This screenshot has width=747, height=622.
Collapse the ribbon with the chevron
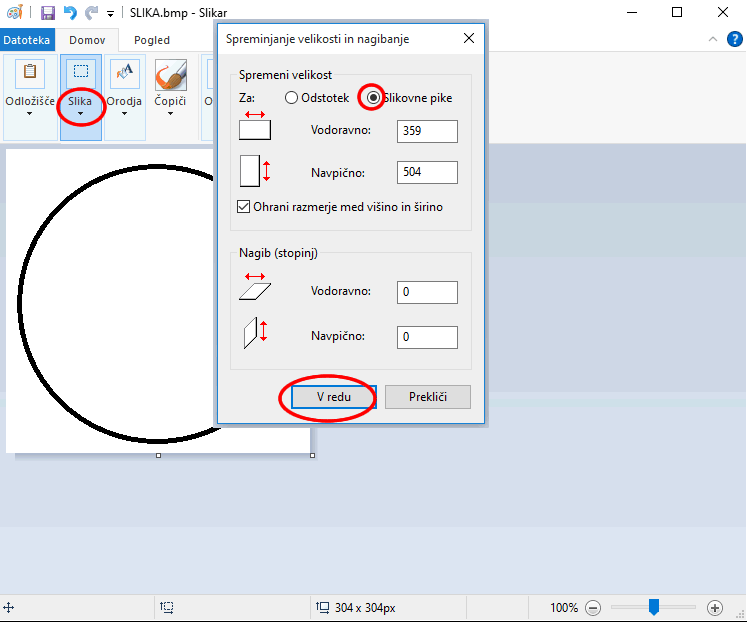coord(711,40)
